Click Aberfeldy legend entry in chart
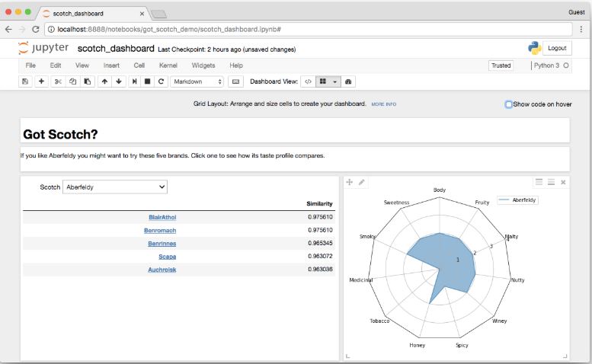The height and width of the screenshot is (364, 592). click(517, 200)
